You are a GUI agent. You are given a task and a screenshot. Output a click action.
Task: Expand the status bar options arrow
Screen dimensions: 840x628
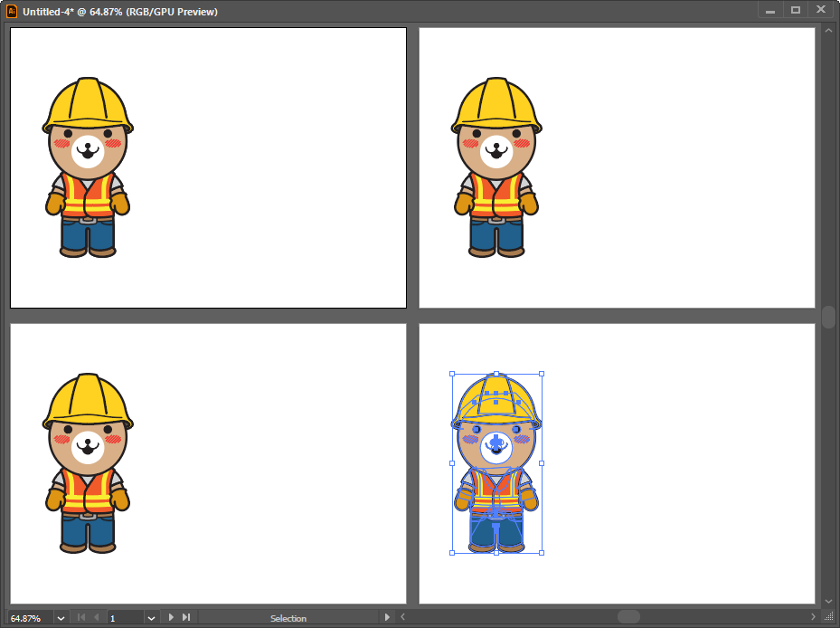point(387,618)
